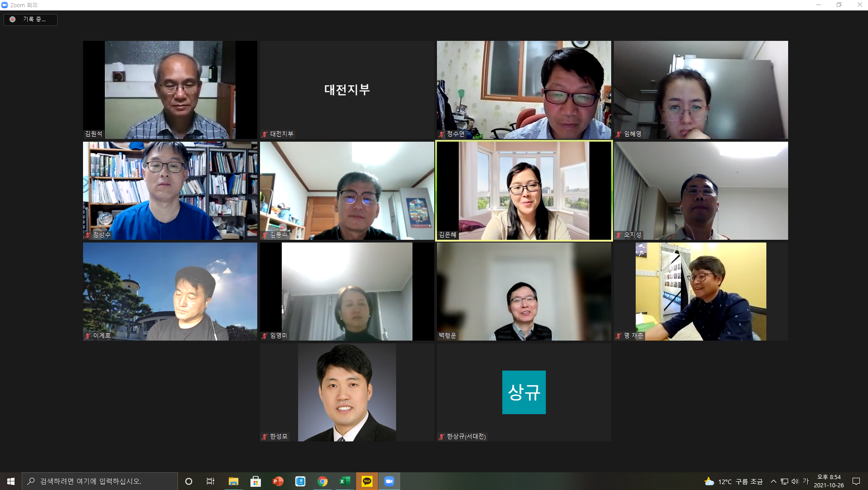Click the Zoom icon in taskbar
868x490 pixels.
[389, 481]
